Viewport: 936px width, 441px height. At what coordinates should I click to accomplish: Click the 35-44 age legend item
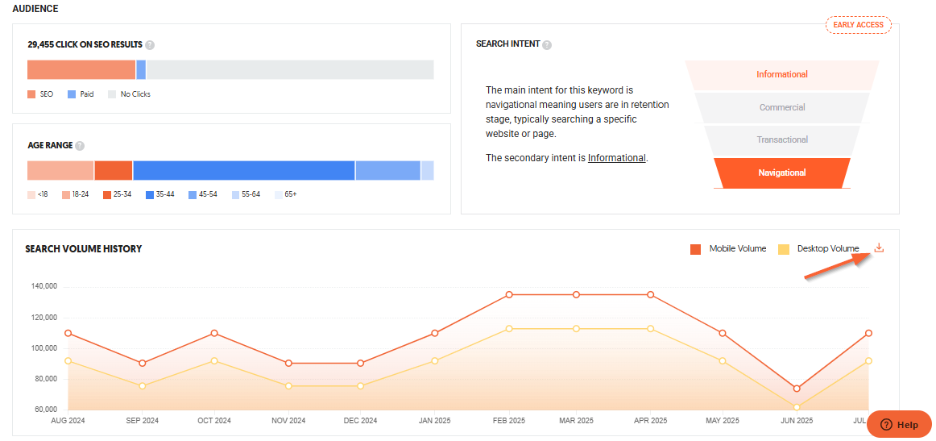[160, 195]
